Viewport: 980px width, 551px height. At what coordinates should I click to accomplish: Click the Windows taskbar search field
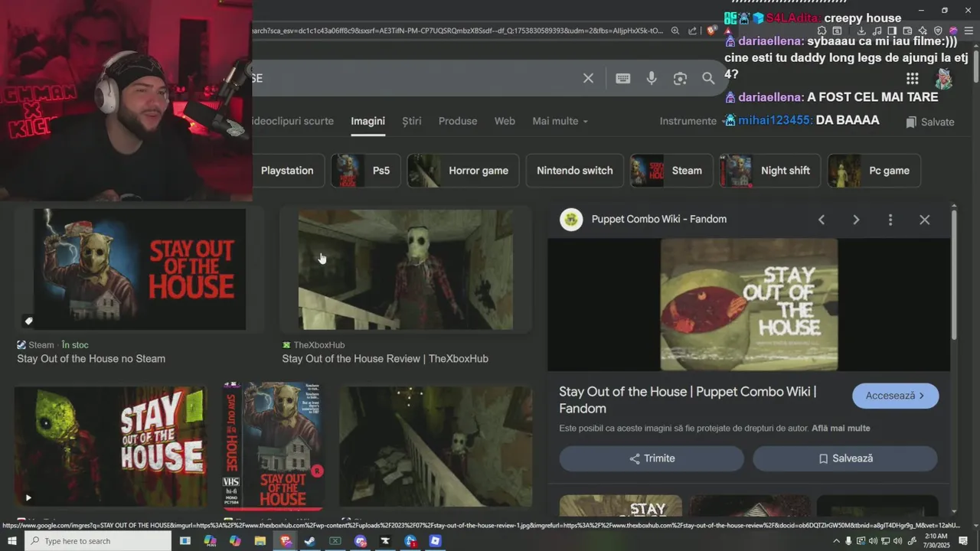coord(97,541)
